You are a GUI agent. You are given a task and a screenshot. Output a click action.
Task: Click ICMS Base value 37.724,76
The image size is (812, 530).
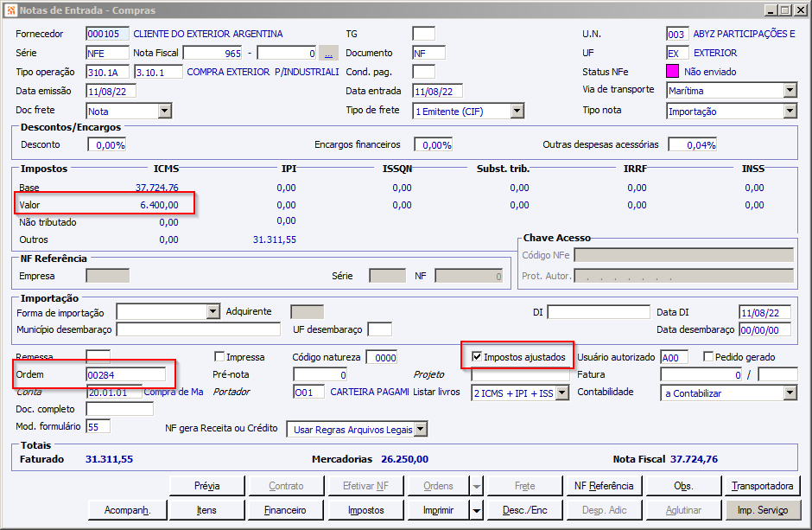coord(157,188)
